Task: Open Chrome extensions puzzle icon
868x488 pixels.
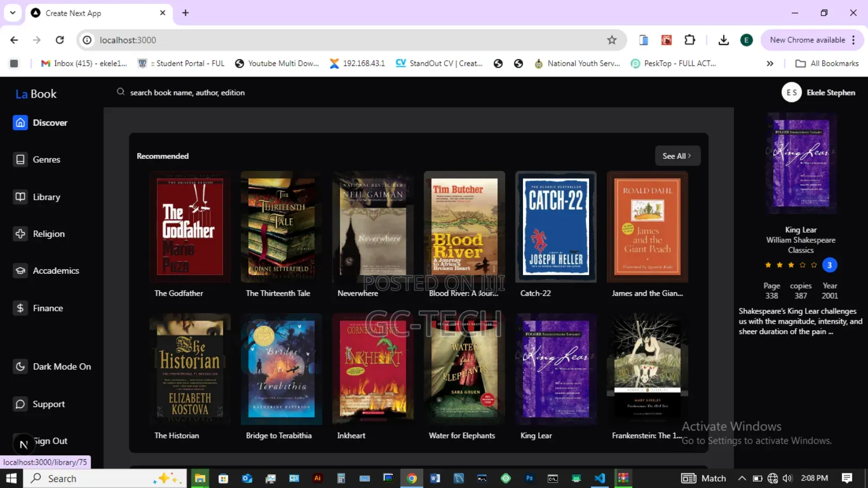Action: point(690,40)
